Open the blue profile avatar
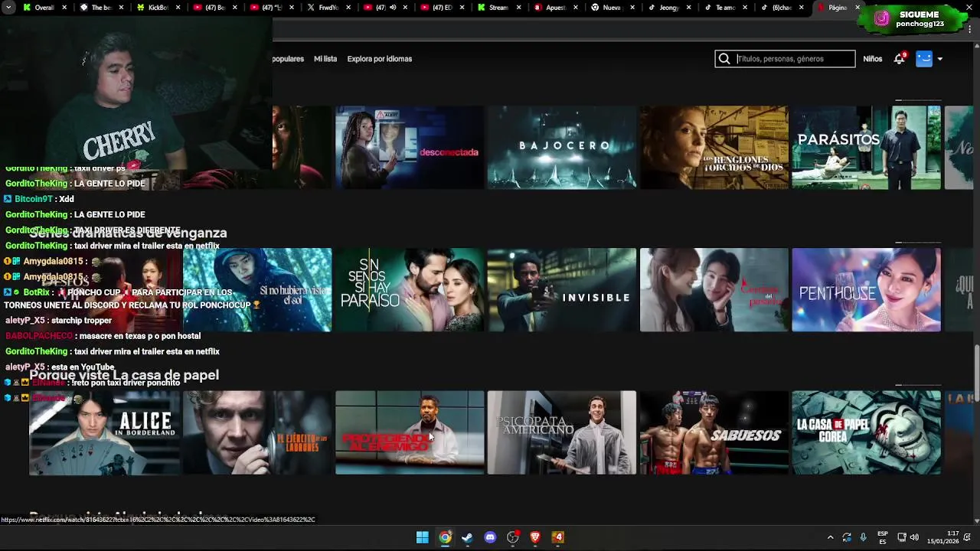The width and height of the screenshot is (980, 551). 924,59
